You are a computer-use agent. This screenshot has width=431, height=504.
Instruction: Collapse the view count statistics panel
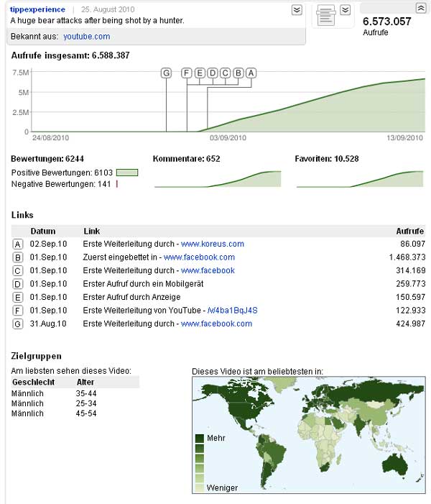coord(421,8)
